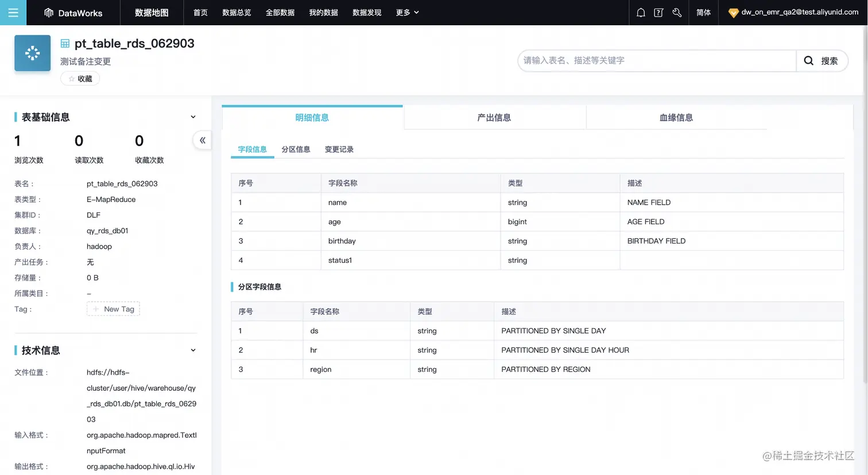868x475 pixels.
Task: Switch to 产出信息 tab
Action: (x=494, y=118)
